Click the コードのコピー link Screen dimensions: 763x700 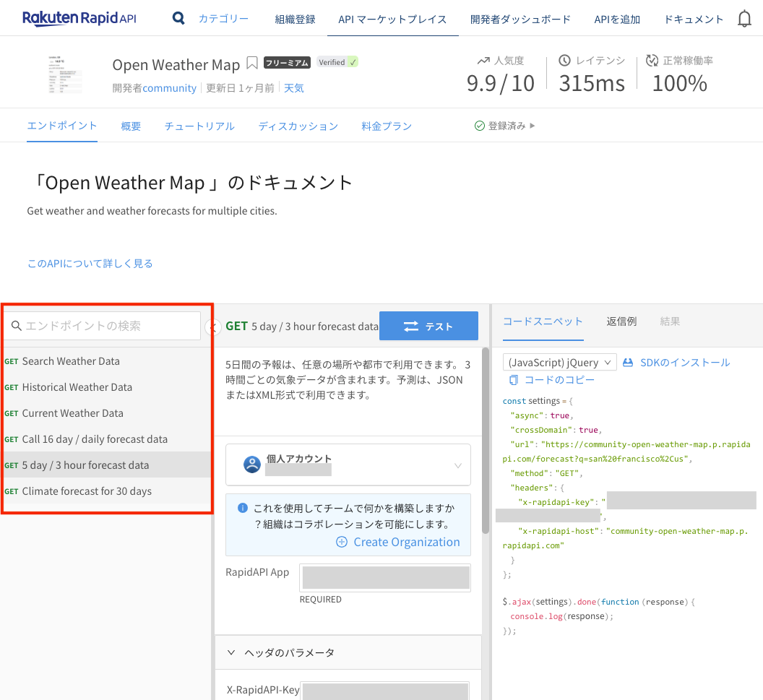tap(559, 380)
